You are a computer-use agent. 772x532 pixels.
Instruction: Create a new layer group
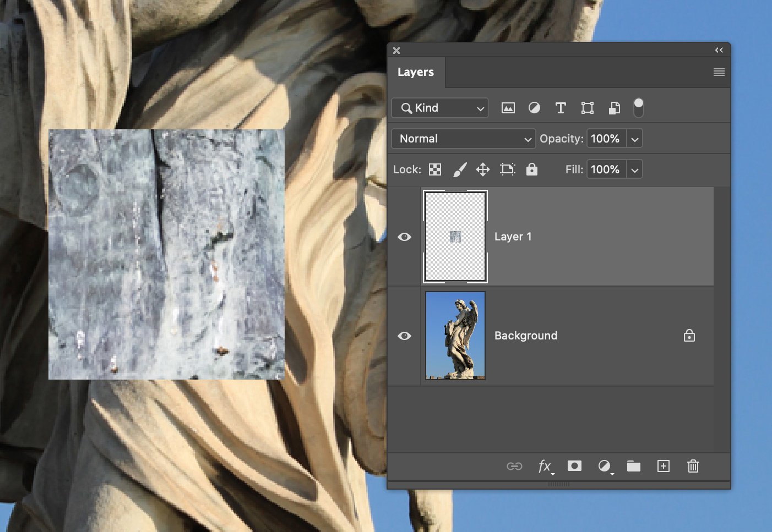[633, 466]
